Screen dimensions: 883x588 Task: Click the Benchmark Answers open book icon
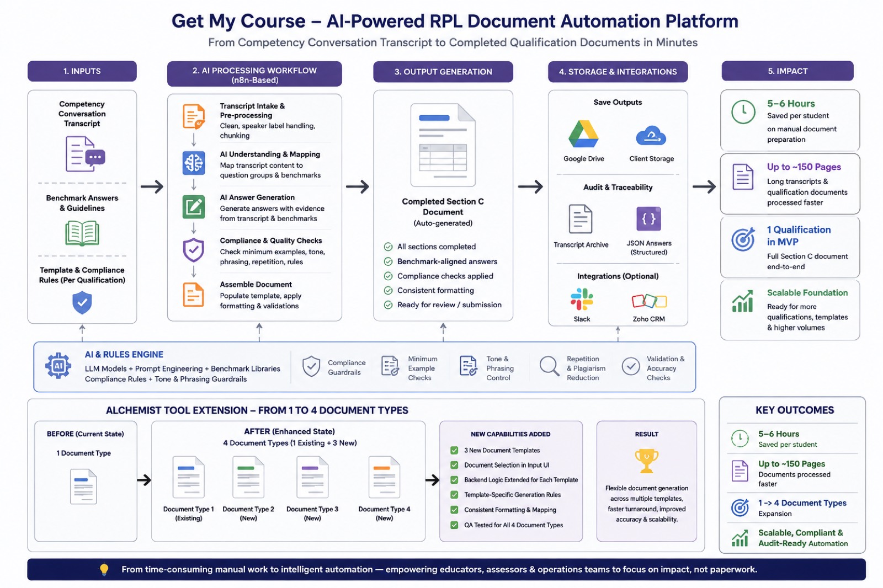tap(82, 233)
